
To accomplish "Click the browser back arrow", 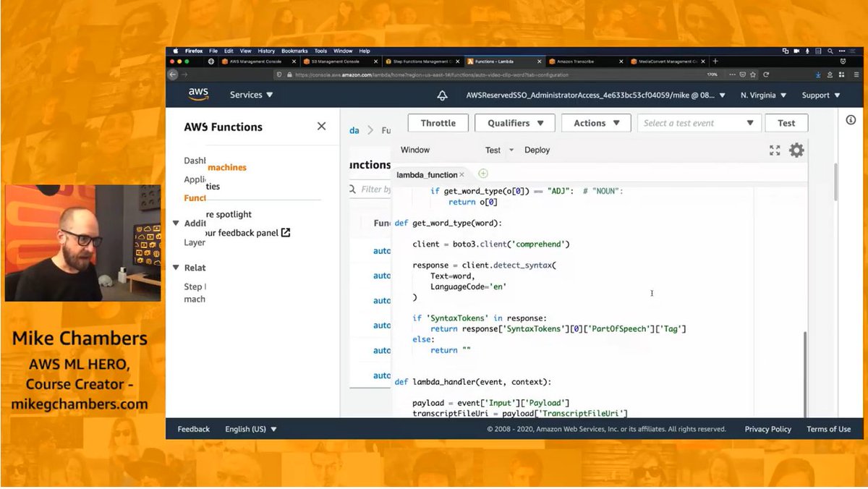I will 173,75.
